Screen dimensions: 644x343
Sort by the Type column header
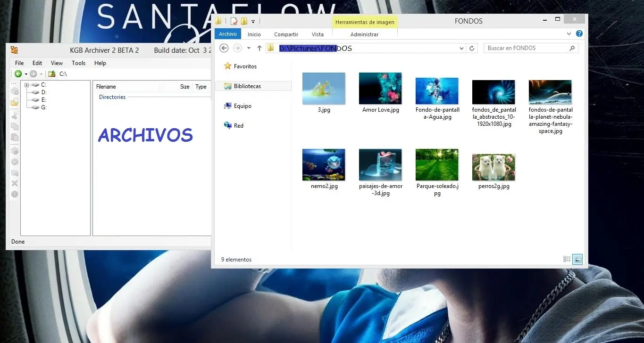point(201,87)
